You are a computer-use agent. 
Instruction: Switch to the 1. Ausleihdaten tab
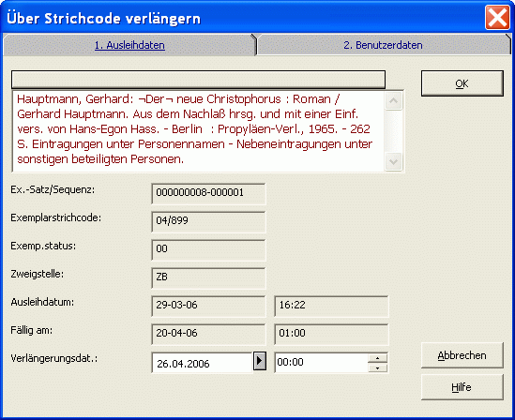tap(129, 45)
